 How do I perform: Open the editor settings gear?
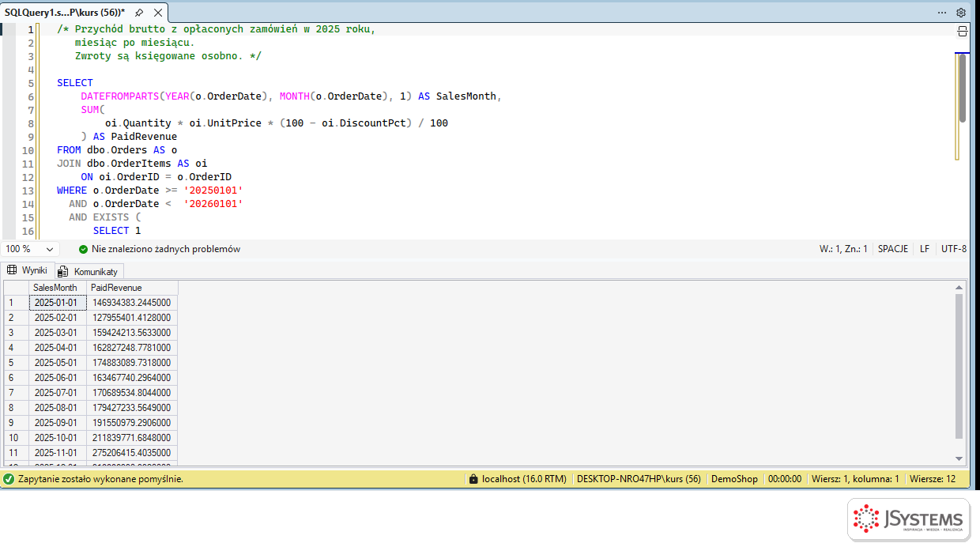click(961, 13)
